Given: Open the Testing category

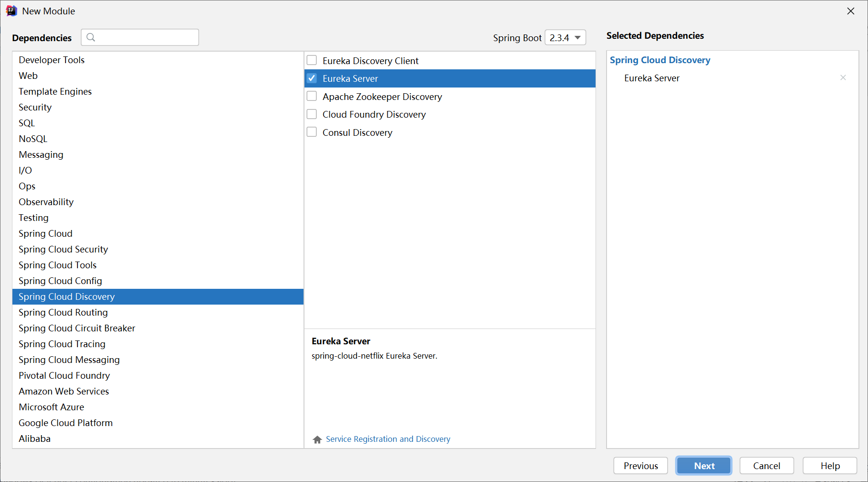Looking at the screenshot, I should [158, 218].
